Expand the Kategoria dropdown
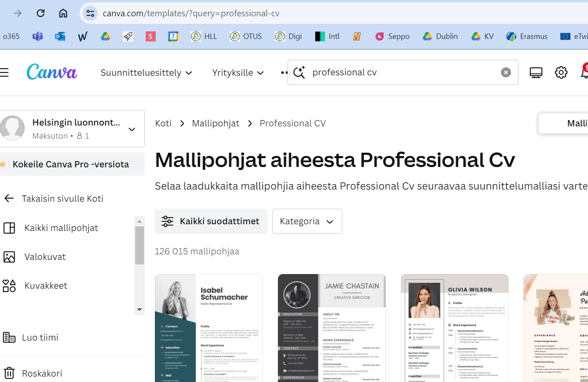This screenshot has width=588, height=382. pyautogui.click(x=307, y=221)
